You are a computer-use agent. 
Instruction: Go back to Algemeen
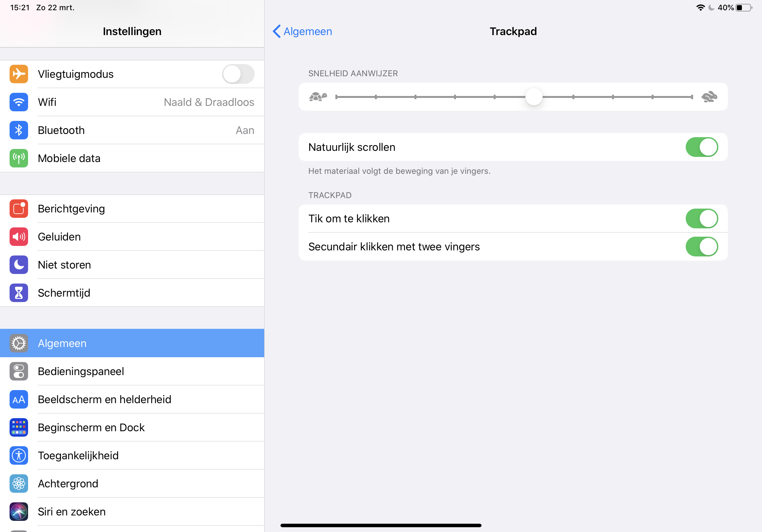[x=303, y=32]
